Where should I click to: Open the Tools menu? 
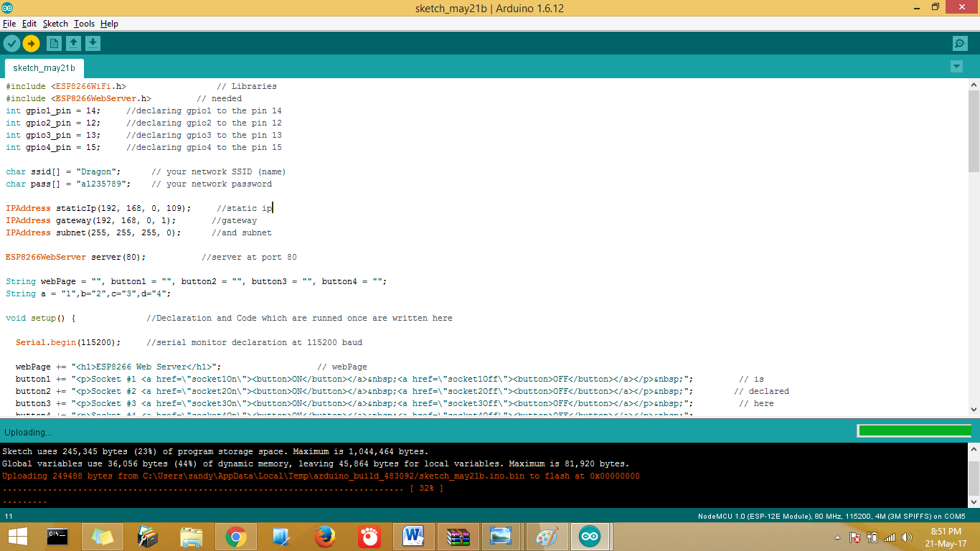point(84,24)
